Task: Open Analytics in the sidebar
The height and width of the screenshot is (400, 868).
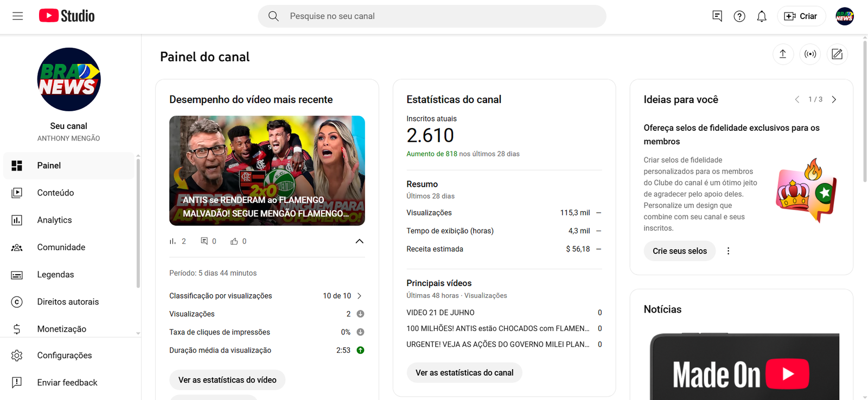Action: pyautogui.click(x=54, y=220)
